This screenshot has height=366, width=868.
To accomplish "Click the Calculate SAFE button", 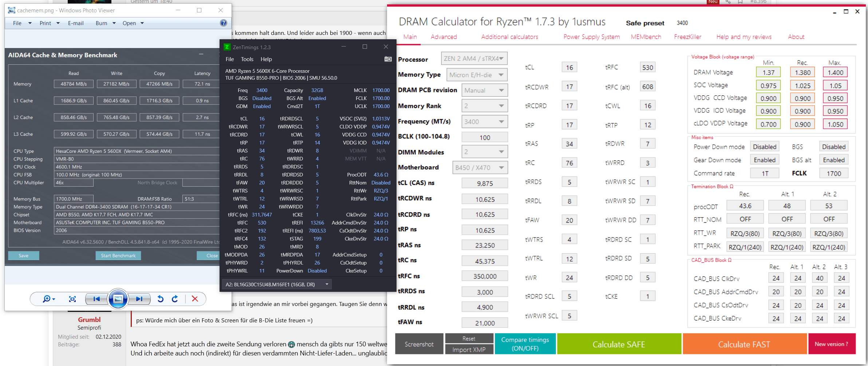I will pos(619,344).
